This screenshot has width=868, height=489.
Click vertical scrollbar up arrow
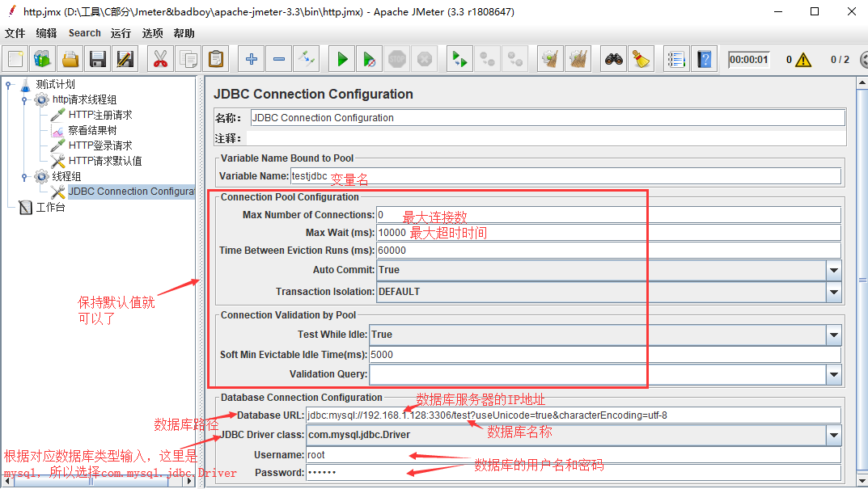[x=862, y=83]
